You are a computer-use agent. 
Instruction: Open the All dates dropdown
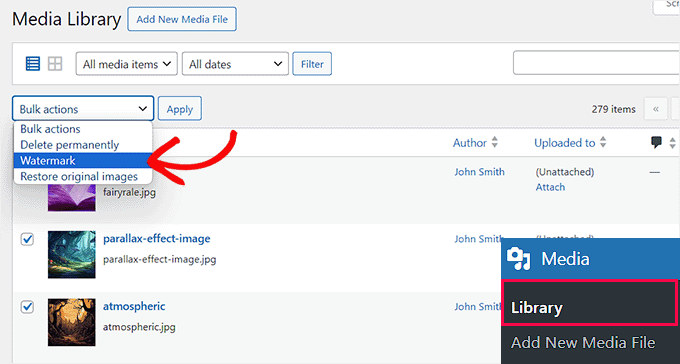point(235,64)
